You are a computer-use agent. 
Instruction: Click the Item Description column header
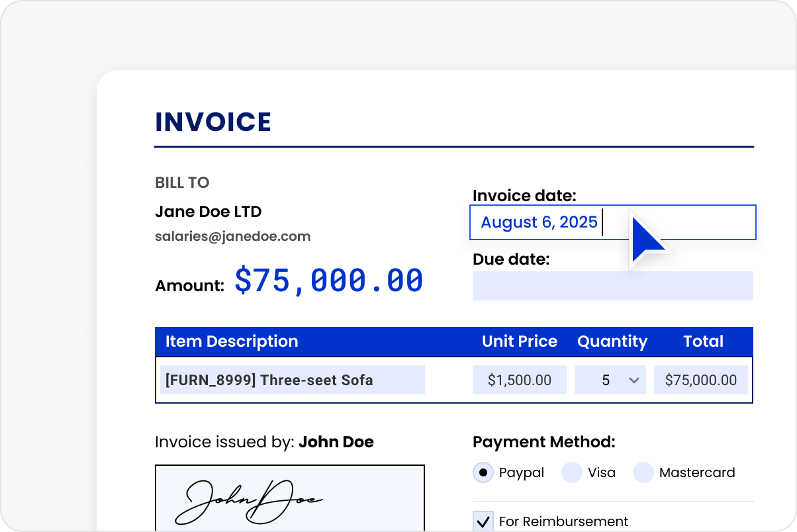pos(232,341)
